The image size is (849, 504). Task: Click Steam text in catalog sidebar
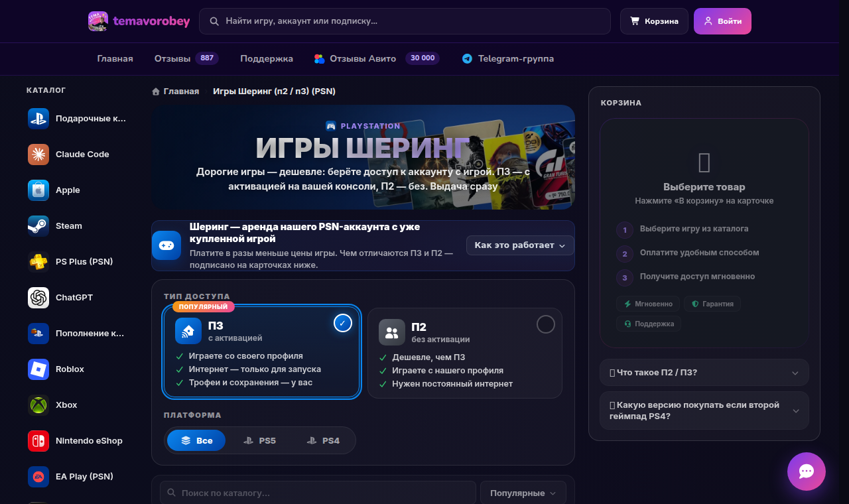click(69, 226)
